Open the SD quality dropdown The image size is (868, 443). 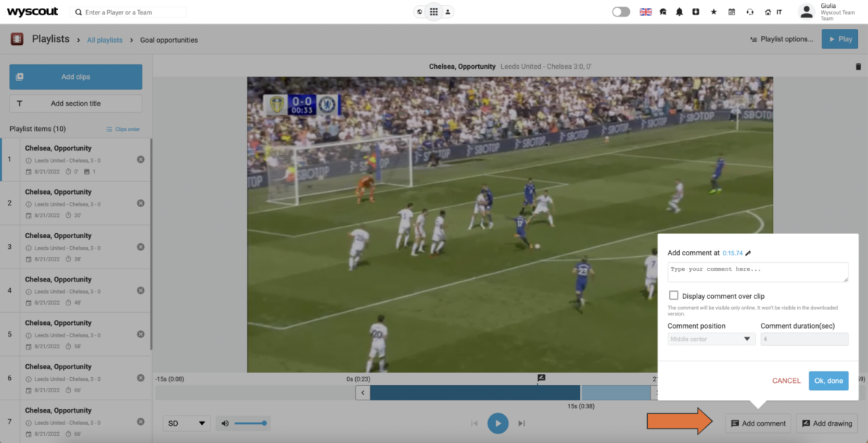tap(186, 423)
